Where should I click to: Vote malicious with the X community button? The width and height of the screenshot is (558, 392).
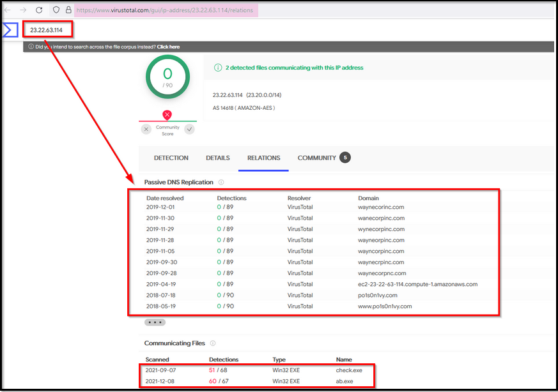[x=146, y=130]
